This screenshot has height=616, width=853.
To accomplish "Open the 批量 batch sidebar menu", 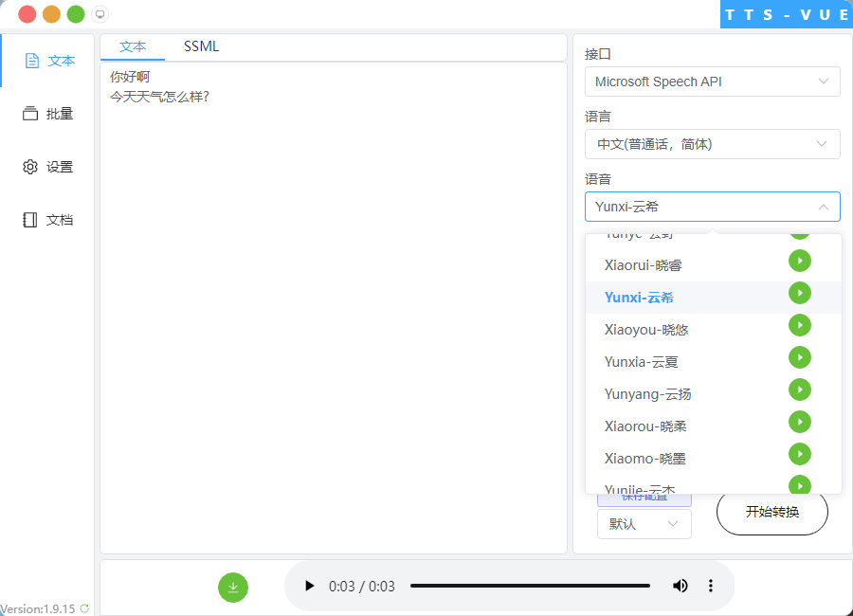I will pos(48,114).
